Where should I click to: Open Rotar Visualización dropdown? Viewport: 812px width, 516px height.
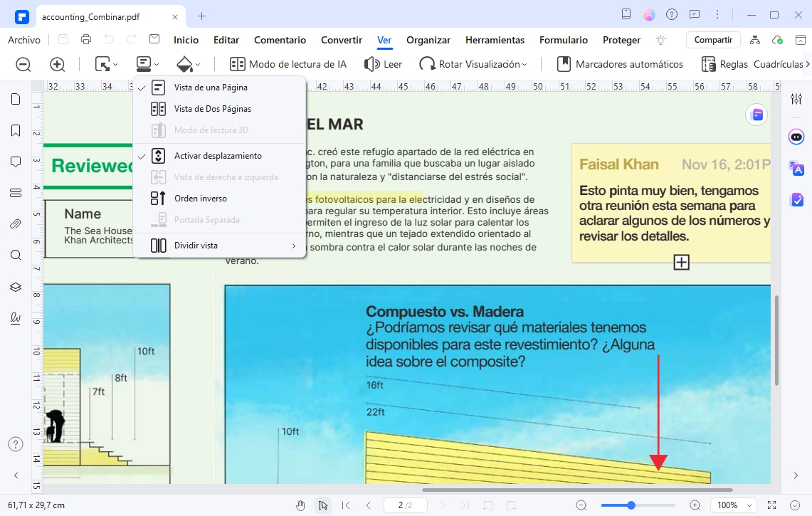pos(473,64)
